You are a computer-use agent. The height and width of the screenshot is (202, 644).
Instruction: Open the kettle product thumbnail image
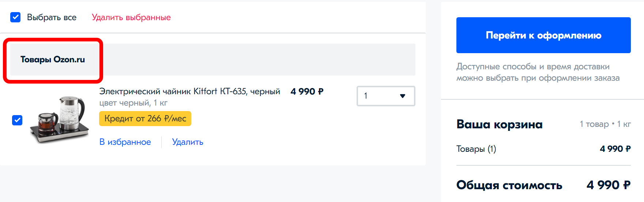(60, 120)
